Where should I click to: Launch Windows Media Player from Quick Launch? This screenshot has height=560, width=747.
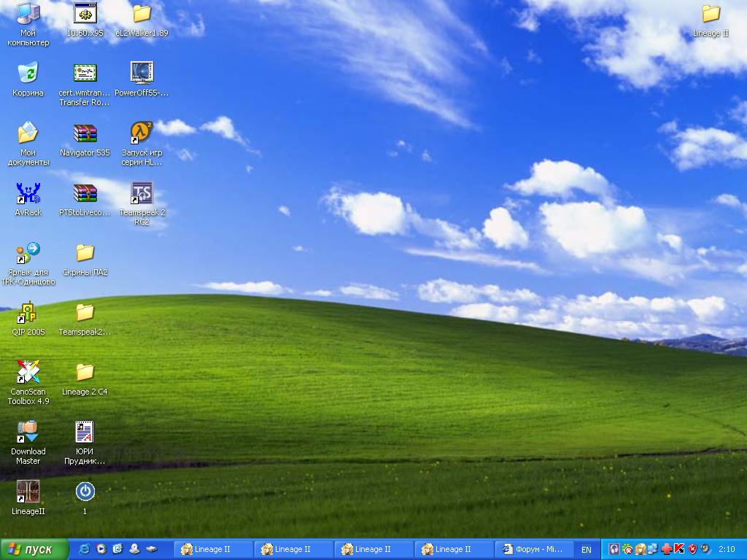[101, 549]
